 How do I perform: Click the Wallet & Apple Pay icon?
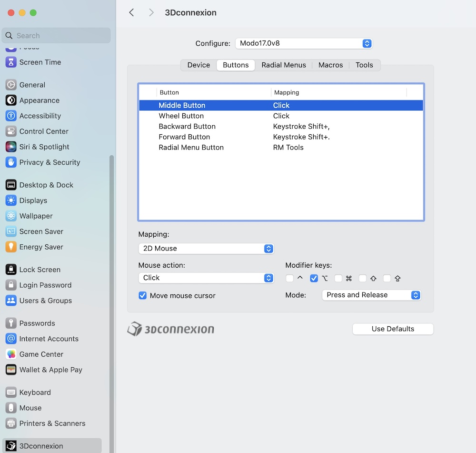(11, 370)
